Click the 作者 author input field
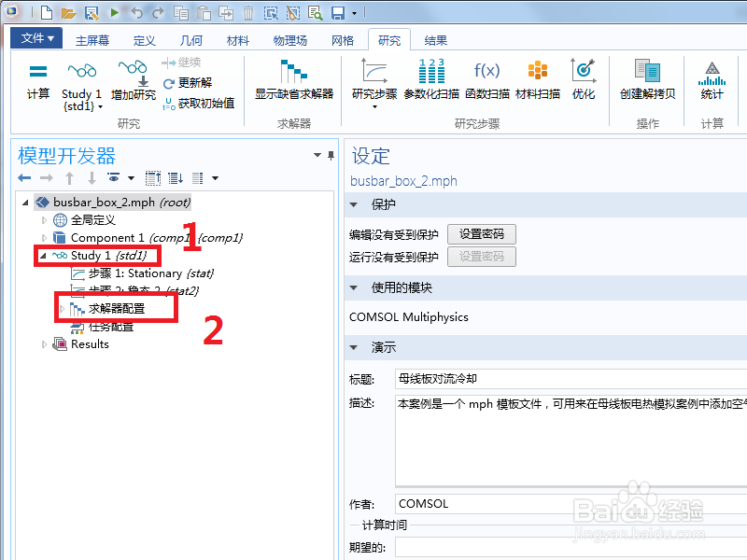The height and width of the screenshot is (560, 747). pos(571,504)
